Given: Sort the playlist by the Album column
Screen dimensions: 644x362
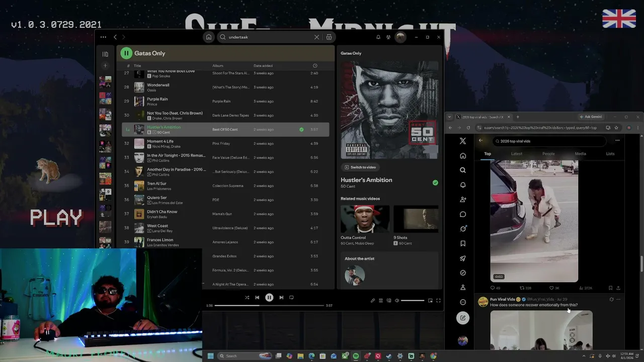Looking at the screenshot, I should click(x=217, y=66).
